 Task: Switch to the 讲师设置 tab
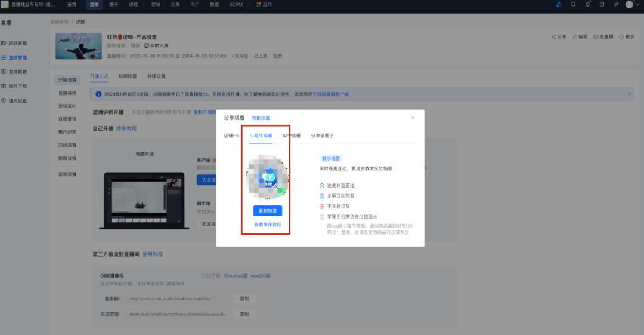click(128, 76)
